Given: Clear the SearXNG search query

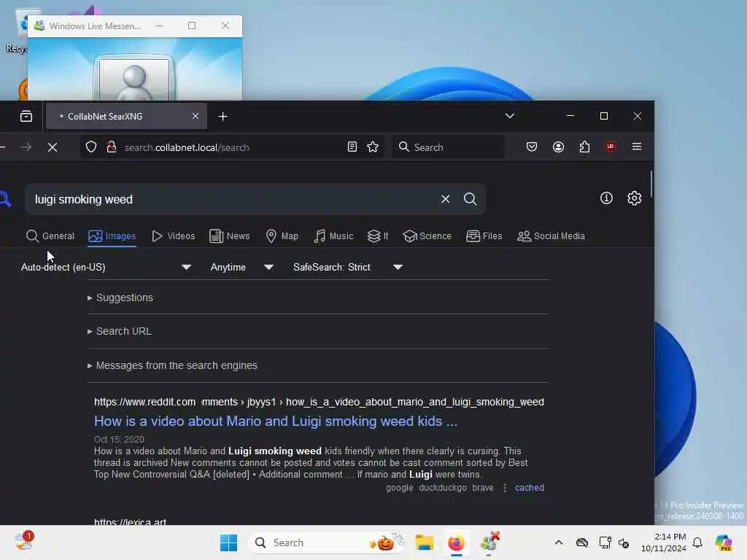Looking at the screenshot, I should point(445,199).
